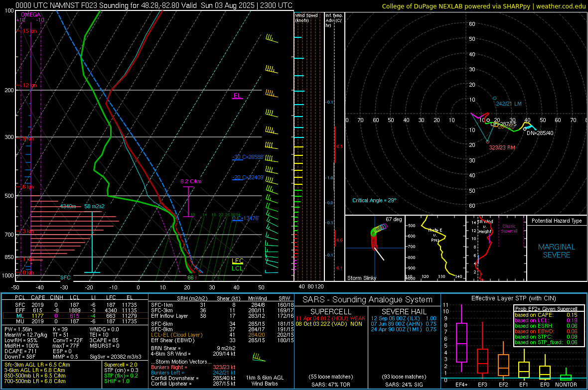The height and width of the screenshot is (390, 588).
Task: Click the SHIP = 1.0 parameter
Action: pyautogui.click(x=117, y=382)
